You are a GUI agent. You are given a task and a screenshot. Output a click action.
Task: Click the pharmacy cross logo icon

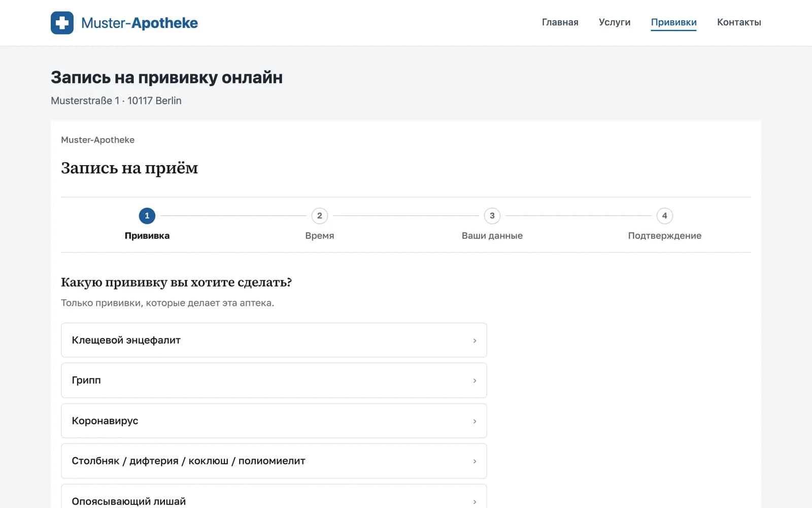tap(62, 23)
